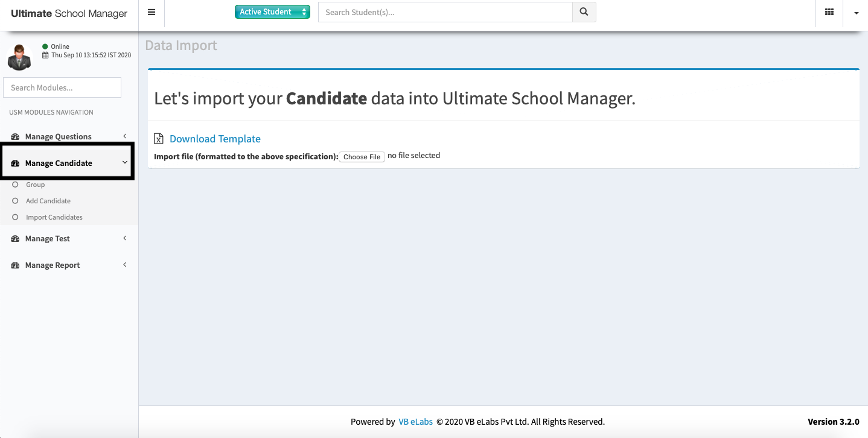The width and height of the screenshot is (868, 438).
Task: Select the Add Candidate circle bullet
Action: pyautogui.click(x=16, y=201)
